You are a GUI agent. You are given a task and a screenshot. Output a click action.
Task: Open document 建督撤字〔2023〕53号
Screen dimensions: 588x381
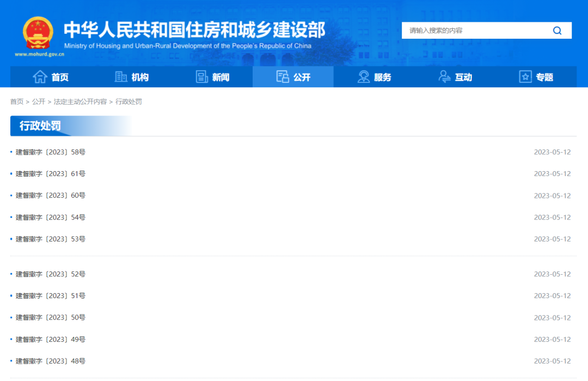click(51, 239)
